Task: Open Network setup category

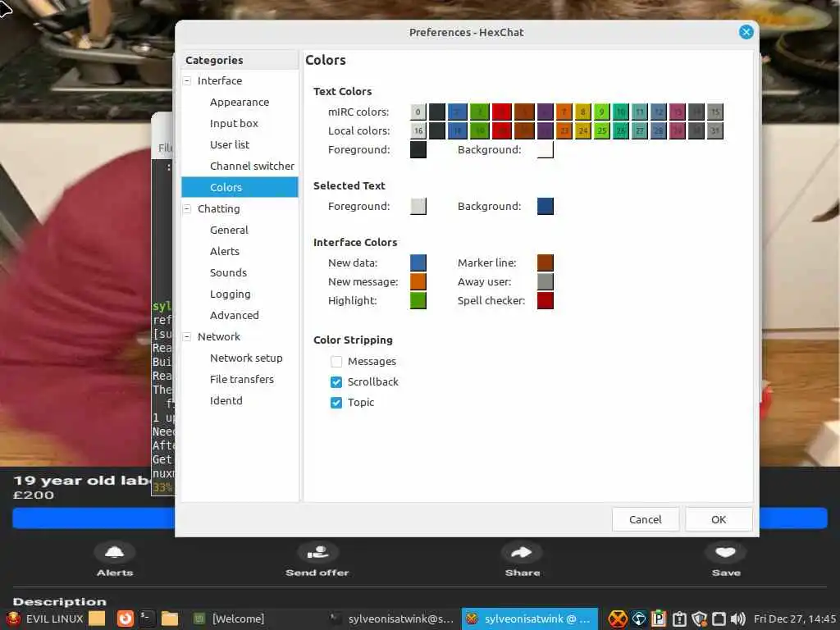Action: coord(240,358)
